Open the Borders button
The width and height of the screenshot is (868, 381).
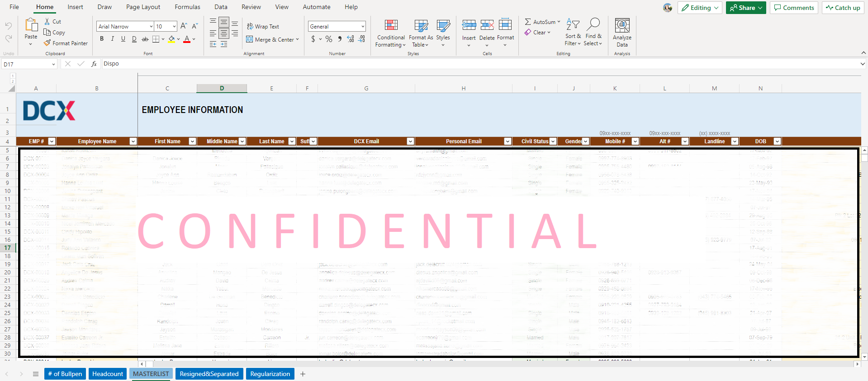tap(156, 39)
